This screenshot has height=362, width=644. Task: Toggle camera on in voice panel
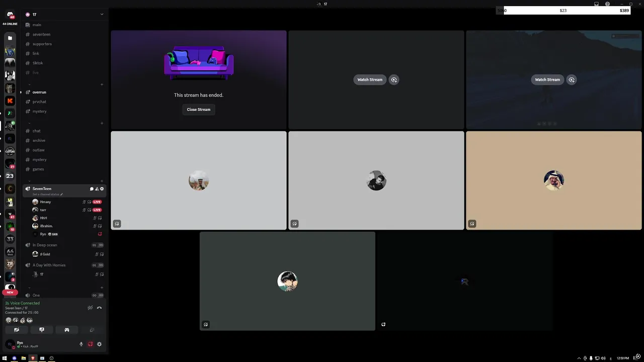coord(17,330)
